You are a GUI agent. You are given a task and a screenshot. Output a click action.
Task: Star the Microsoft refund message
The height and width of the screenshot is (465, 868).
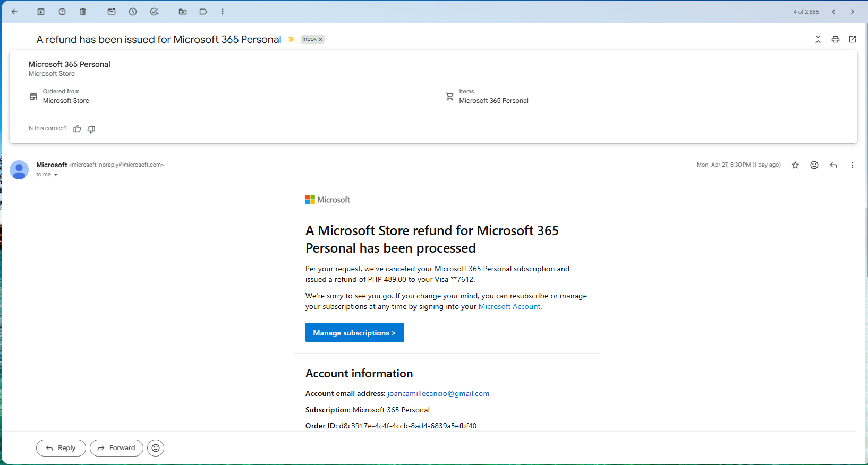795,165
